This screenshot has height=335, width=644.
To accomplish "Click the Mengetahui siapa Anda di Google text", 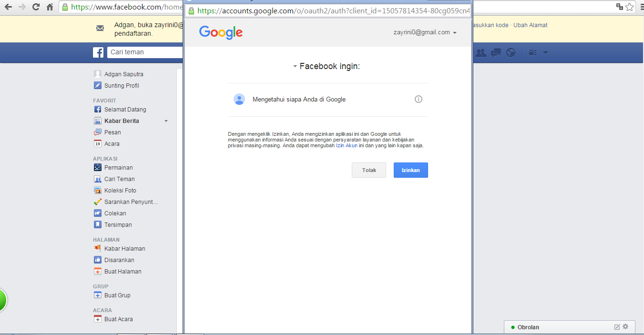I will click(299, 99).
